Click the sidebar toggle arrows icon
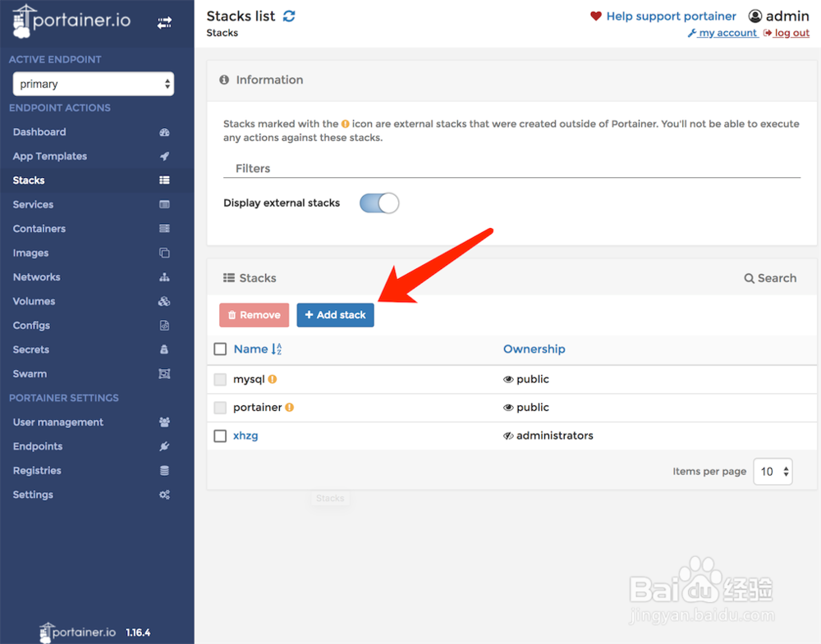The width and height of the screenshot is (821, 644). [164, 22]
